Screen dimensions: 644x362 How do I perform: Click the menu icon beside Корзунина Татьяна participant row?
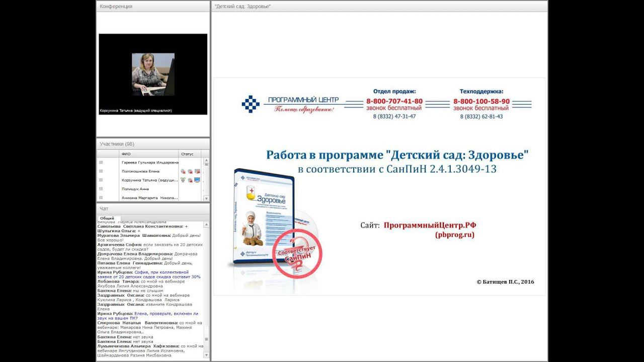click(101, 180)
